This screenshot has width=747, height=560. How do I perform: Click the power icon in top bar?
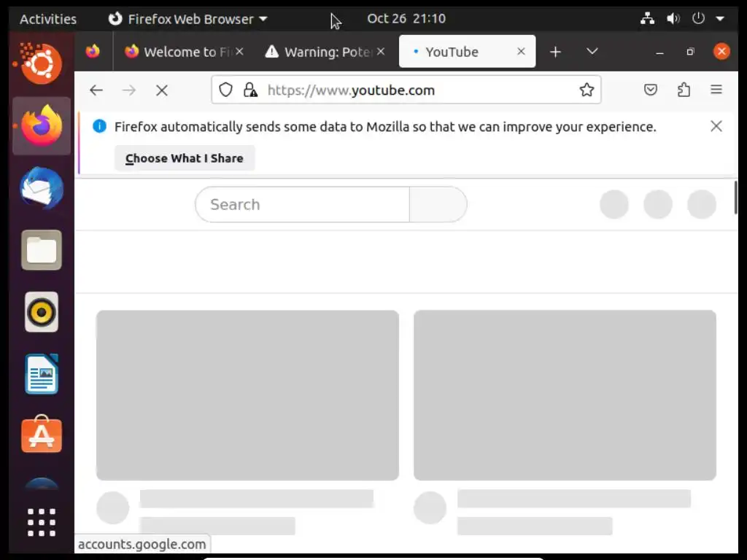click(698, 18)
